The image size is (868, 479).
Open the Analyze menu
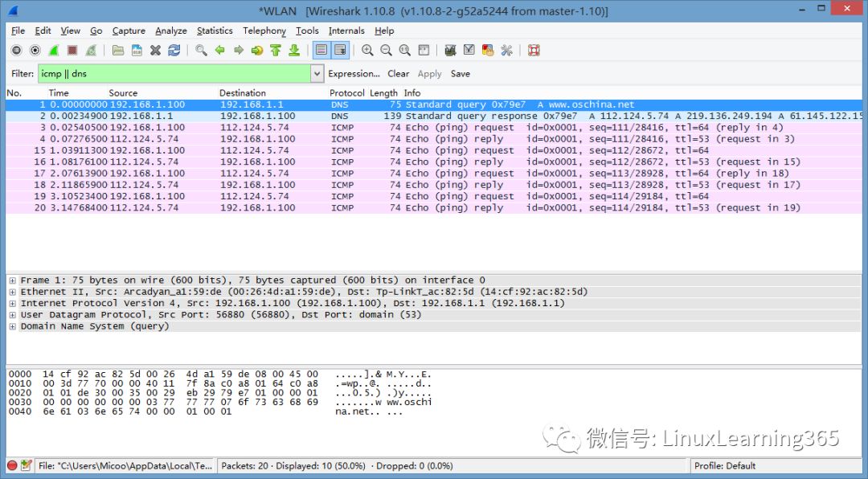coord(171,31)
